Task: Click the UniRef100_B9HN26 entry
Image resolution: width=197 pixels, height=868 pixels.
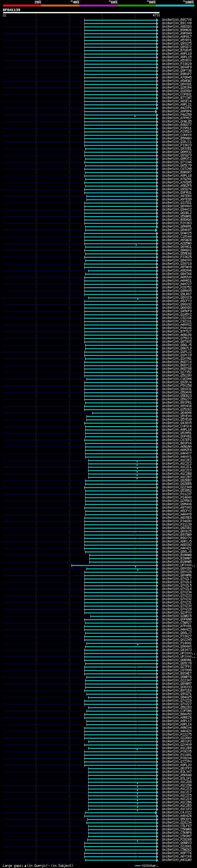Action: tap(176, 30)
